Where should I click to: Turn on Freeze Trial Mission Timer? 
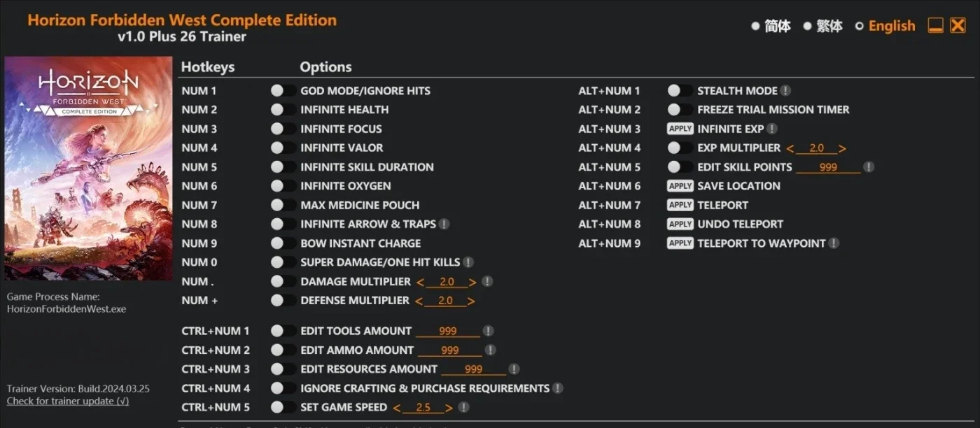click(680, 110)
